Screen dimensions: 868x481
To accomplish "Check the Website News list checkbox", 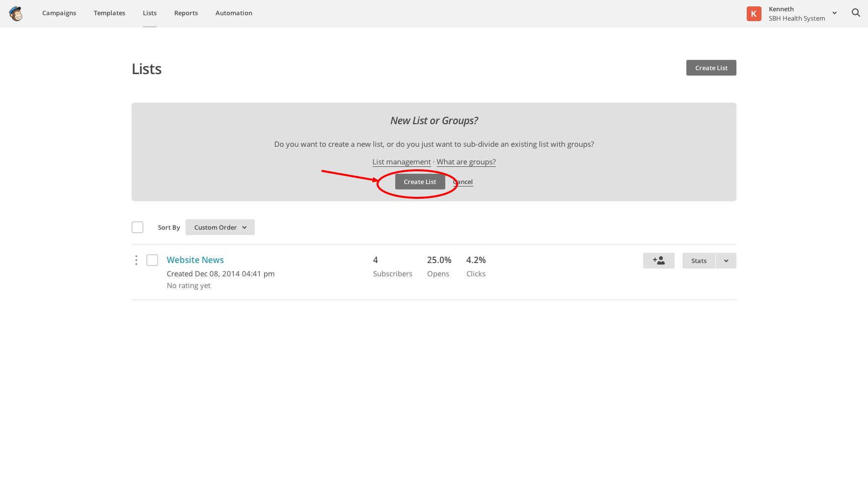I will click(152, 260).
